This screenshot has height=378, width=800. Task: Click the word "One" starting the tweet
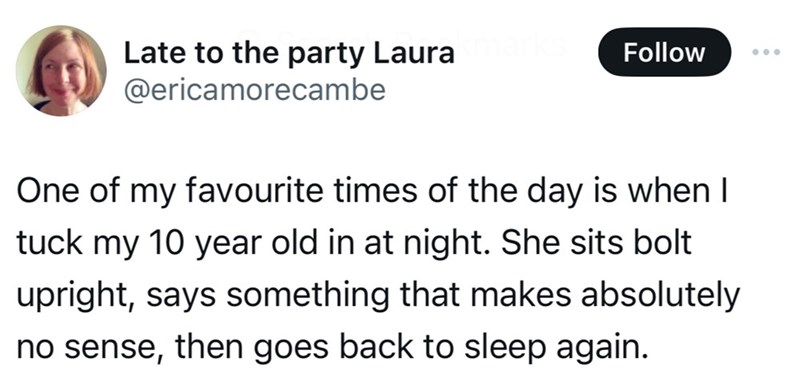point(42,191)
